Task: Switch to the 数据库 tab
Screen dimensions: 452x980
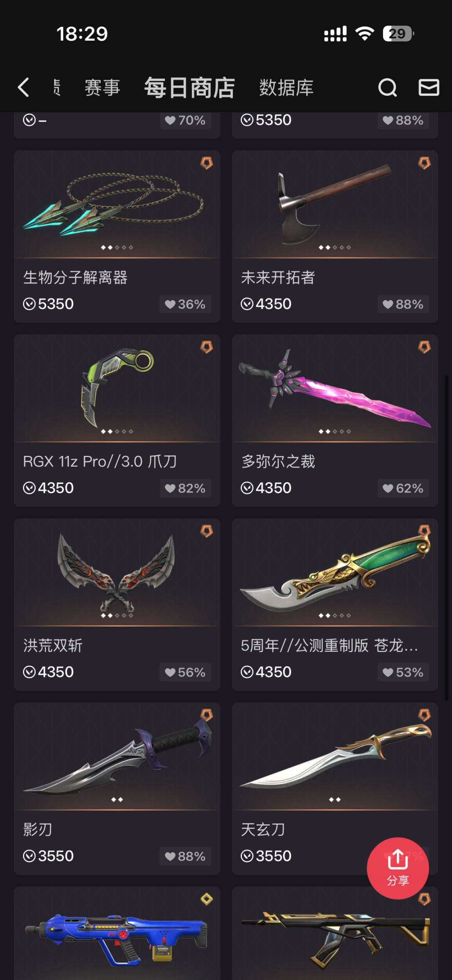Action: (286, 88)
